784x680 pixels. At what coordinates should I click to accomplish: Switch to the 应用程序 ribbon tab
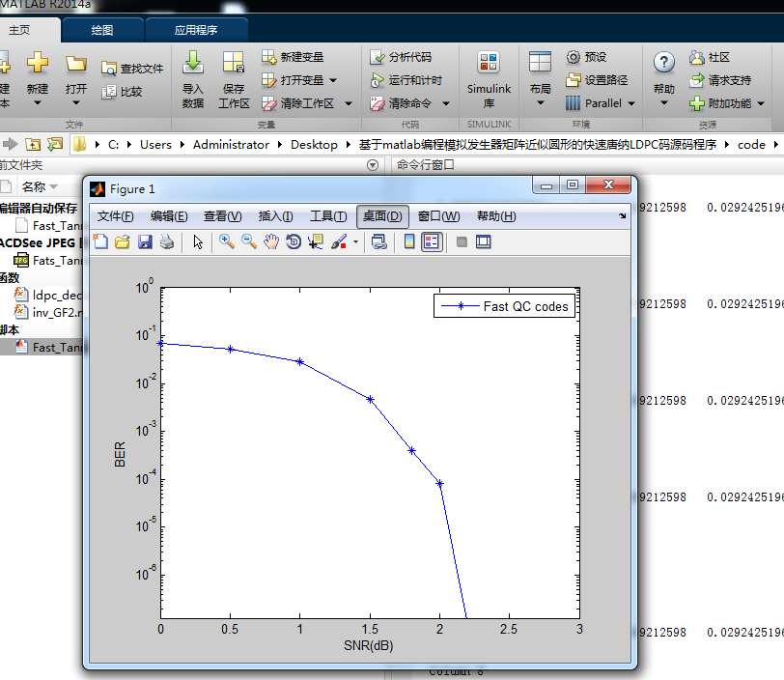pos(196,30)
